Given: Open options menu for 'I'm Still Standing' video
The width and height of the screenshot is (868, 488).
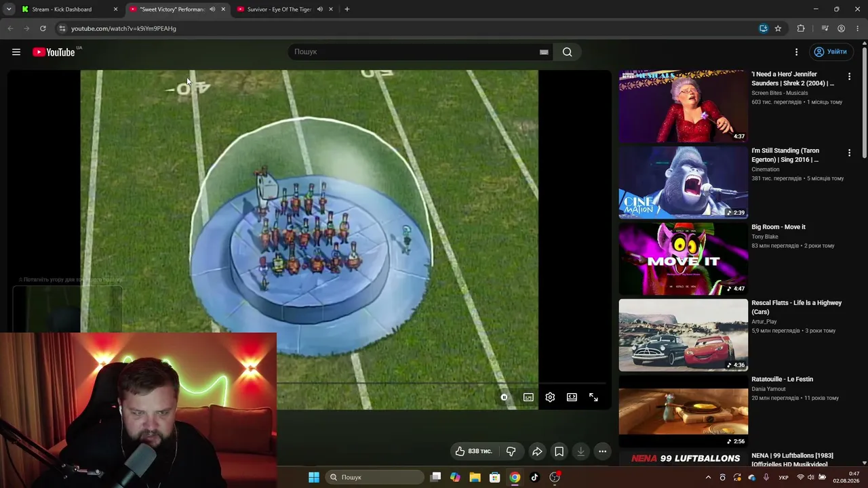Looking at the screenshot, I should click(849, 153).
